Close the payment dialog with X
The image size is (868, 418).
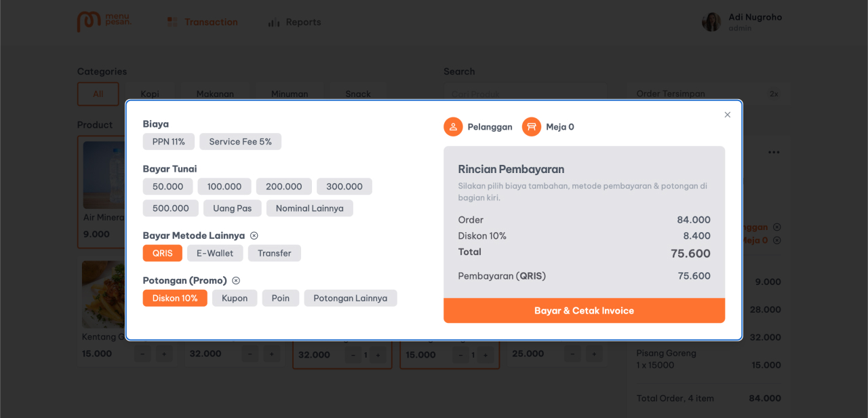728,115
